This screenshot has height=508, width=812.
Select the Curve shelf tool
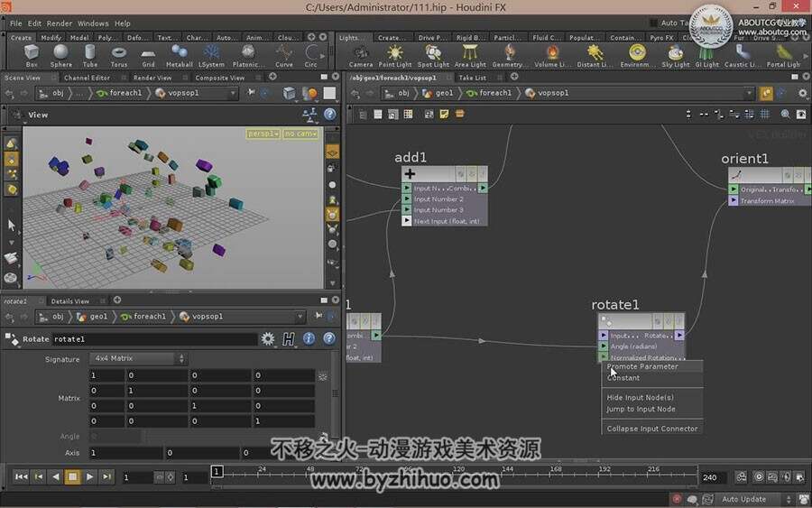284,55
